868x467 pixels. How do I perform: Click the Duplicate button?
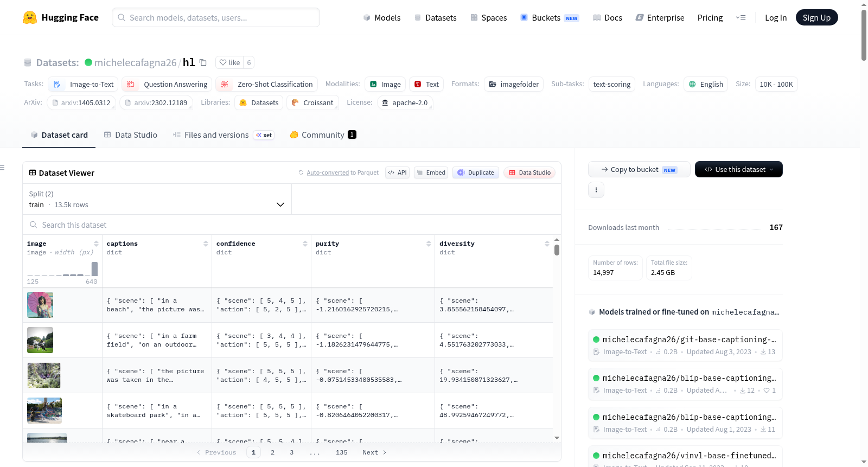pos(476,172)
